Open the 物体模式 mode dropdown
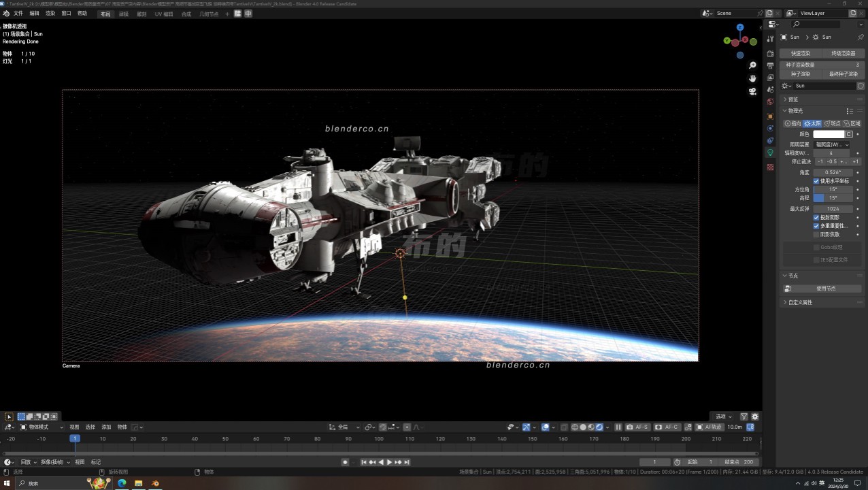 41,427
